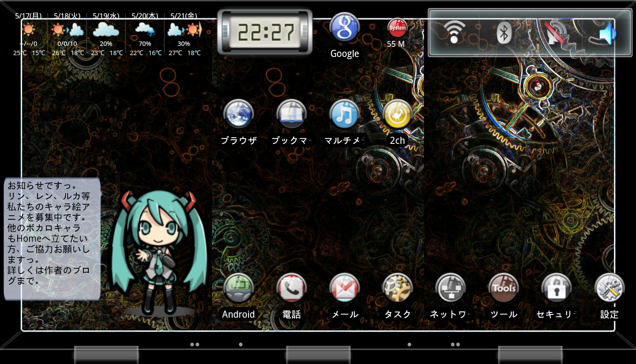Open the ブラウザ browser app
Viewport: 636px width, 364px height.
pos(238,114)
